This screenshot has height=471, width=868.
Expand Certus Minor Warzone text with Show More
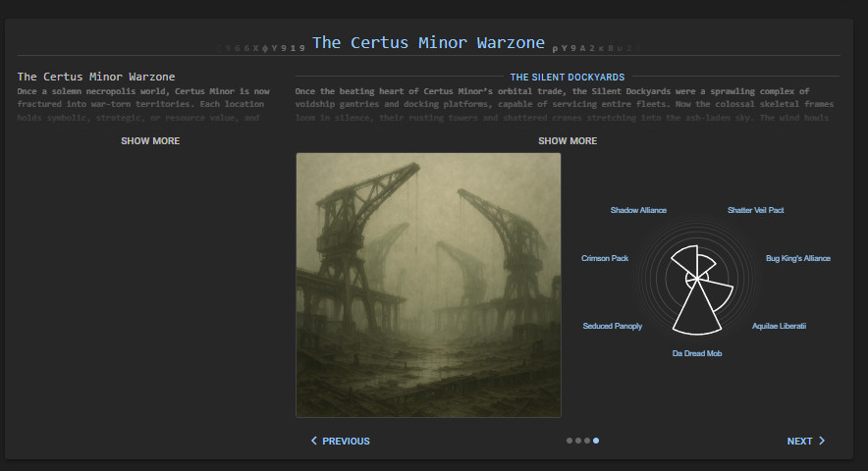pos(150,141)
